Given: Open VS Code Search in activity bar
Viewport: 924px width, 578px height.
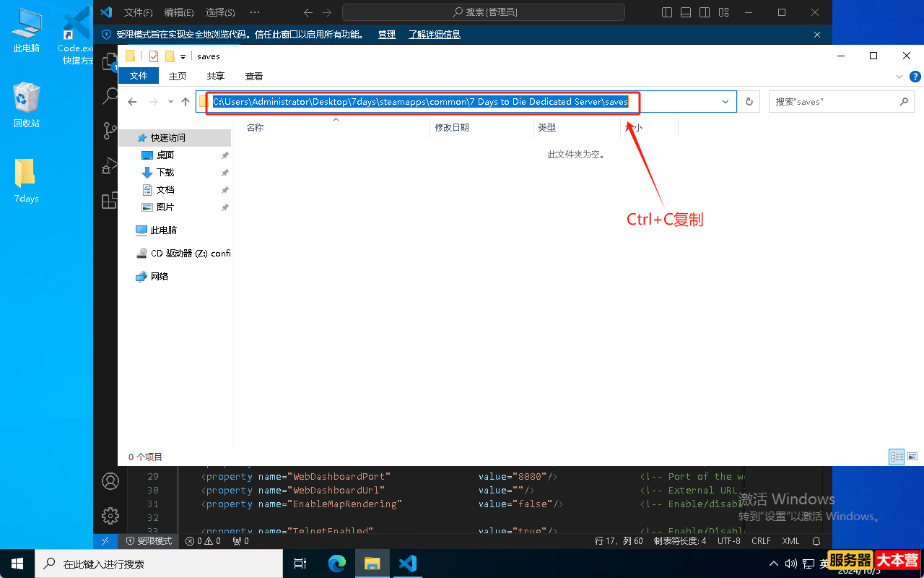Looking at the screenshot, I should [x=110, y=95].
